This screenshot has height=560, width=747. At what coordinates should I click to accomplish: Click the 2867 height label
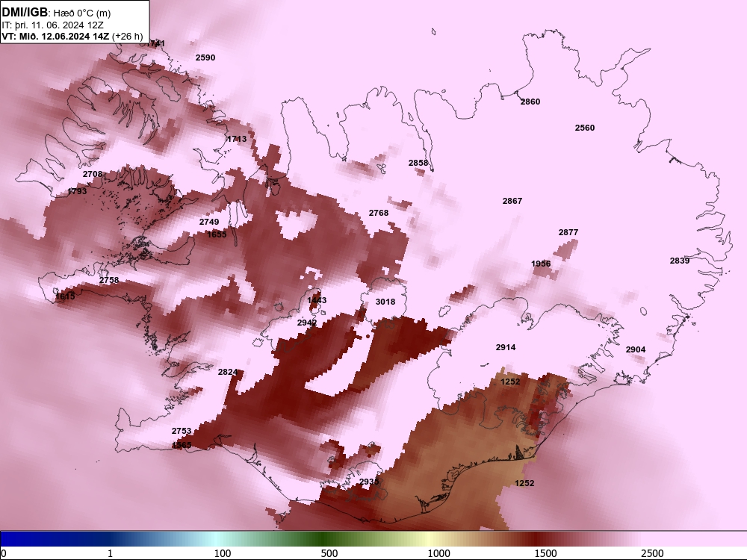coord(512,201)
